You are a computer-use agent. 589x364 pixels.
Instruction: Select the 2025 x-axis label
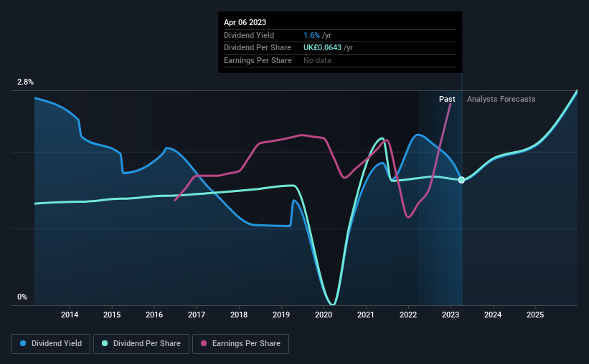535,315
